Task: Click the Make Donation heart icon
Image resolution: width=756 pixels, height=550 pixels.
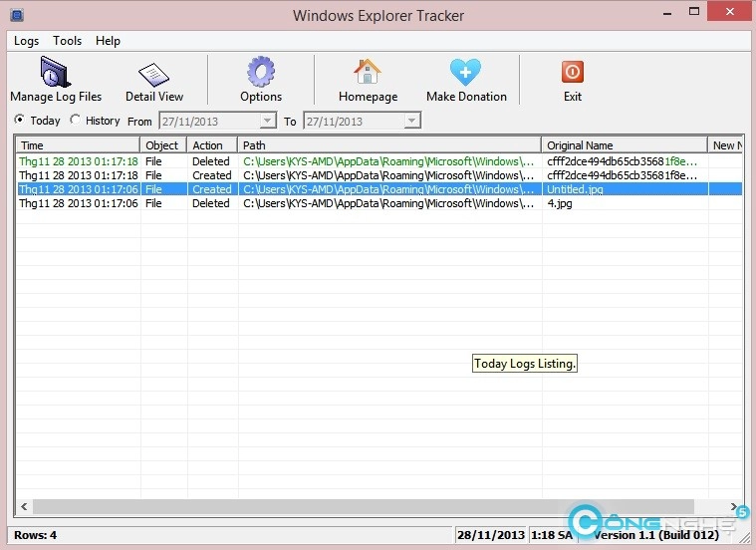Action: (466, 72)
